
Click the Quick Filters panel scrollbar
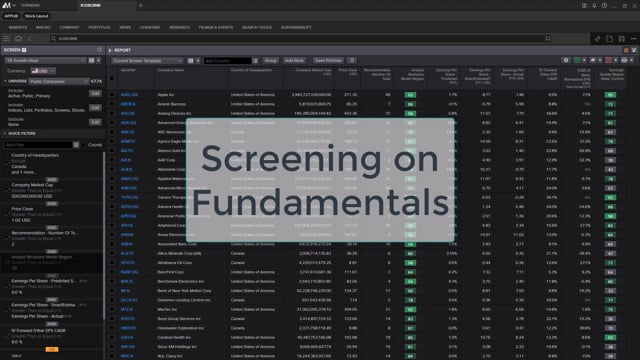click(x=104, y=235)
